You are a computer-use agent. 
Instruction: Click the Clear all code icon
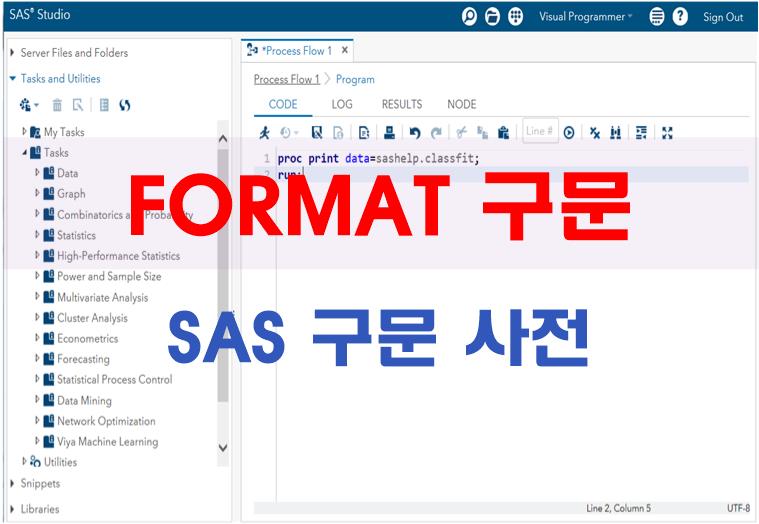coord(595,133)
